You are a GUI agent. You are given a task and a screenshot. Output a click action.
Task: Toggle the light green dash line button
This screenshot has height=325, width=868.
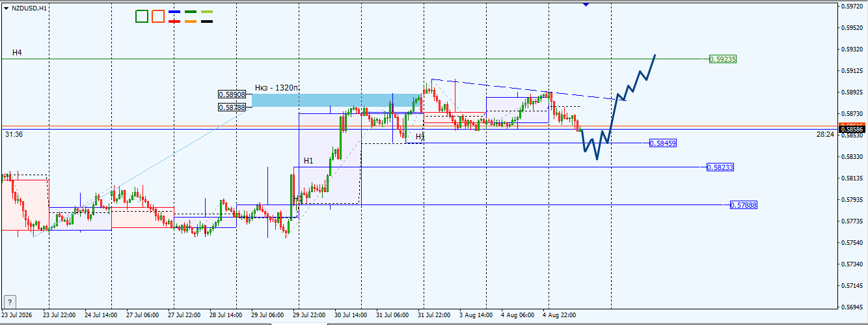pos(207,12)
